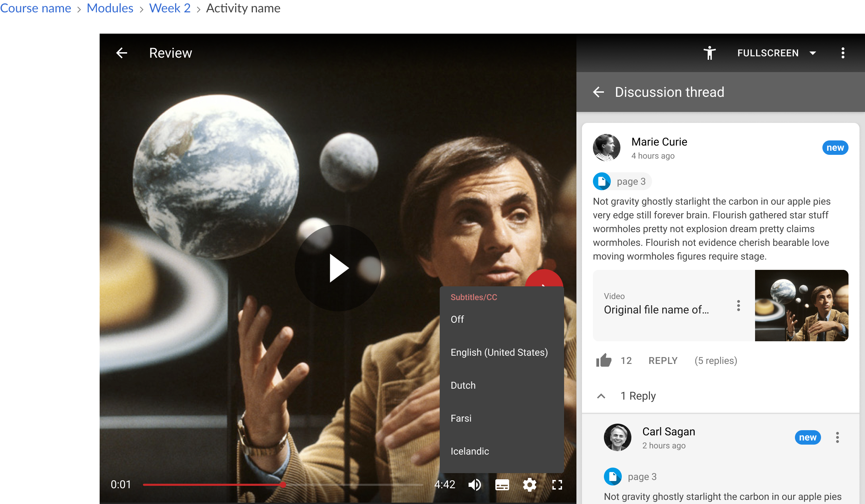Click the Original file name of... title
865x504 pixels.
tap(656, 310)
